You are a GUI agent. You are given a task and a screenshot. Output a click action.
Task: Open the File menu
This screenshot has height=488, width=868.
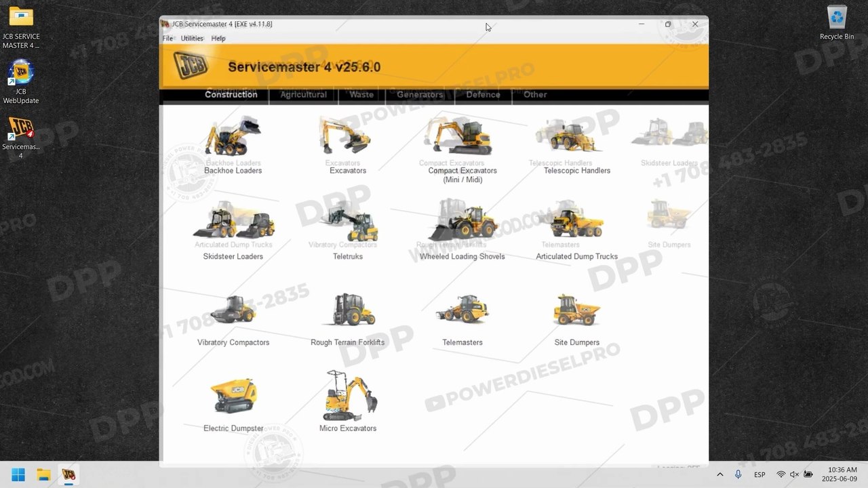click(167, 39)
